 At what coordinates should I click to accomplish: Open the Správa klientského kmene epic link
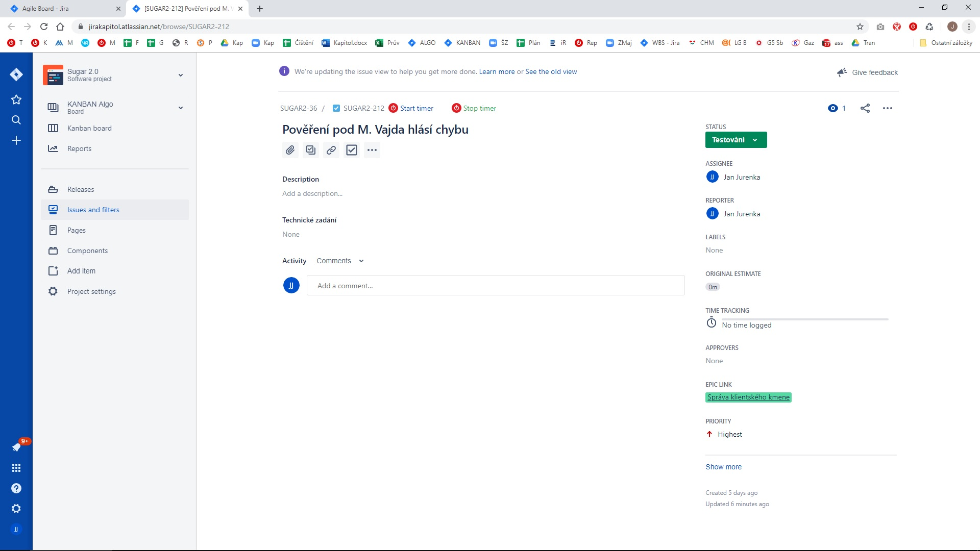(x=748, y=397)
